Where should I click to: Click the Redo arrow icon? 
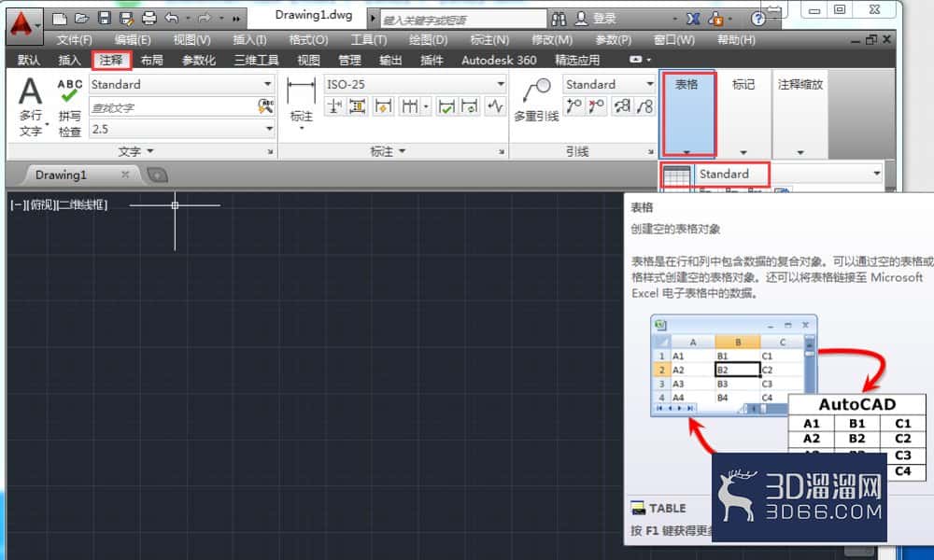coord(205,19)
